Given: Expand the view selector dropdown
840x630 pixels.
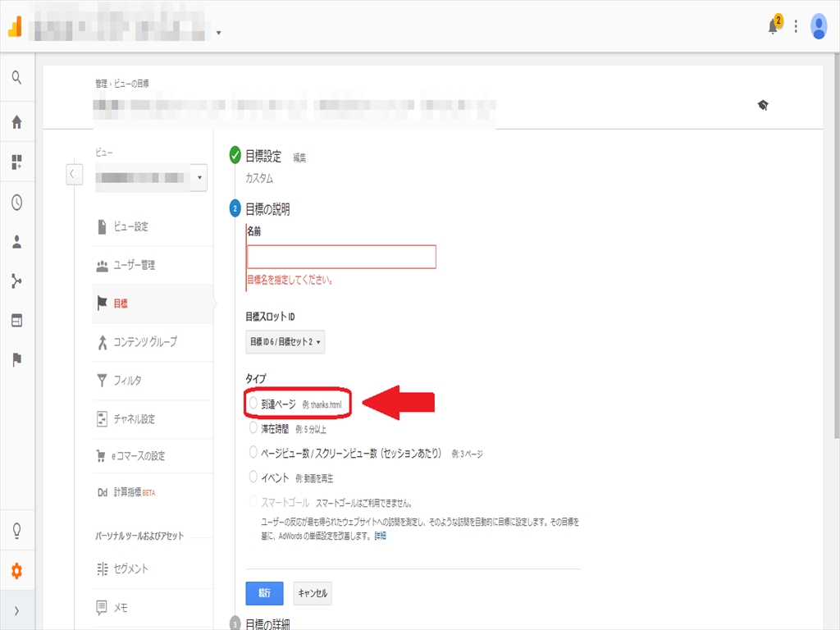Looking at the screenshot, I should click(x=201, y=177).
